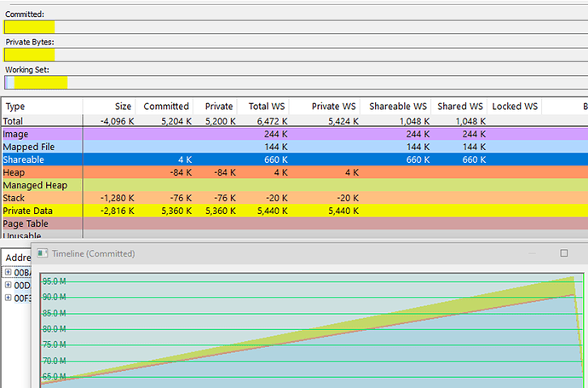The image size is (588, 388).
Task: Select the Heap row
Action: [x=295, y=172]
